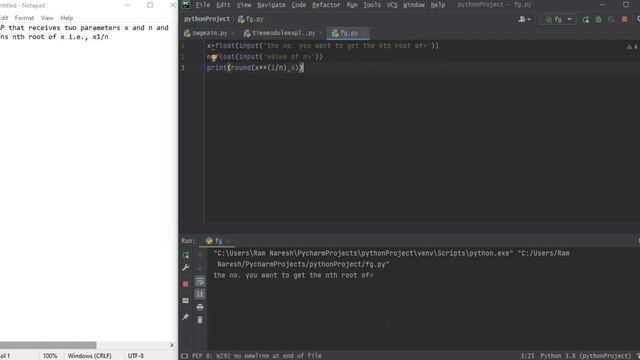Image resolution: width=640 pixels, height=360 pixels.
Task: Toggle soft-wrap in the Run console
Action: [200, 282]
